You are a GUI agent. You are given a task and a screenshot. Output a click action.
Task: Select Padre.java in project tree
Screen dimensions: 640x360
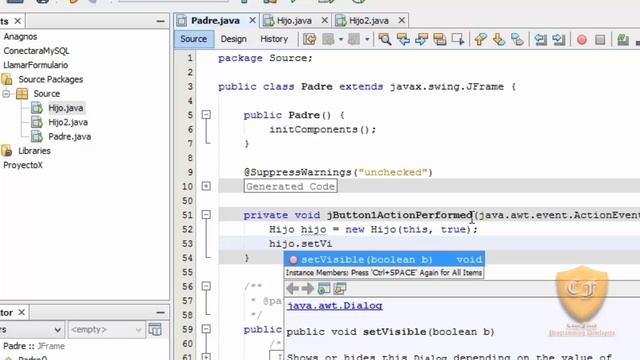pos(69,137)
